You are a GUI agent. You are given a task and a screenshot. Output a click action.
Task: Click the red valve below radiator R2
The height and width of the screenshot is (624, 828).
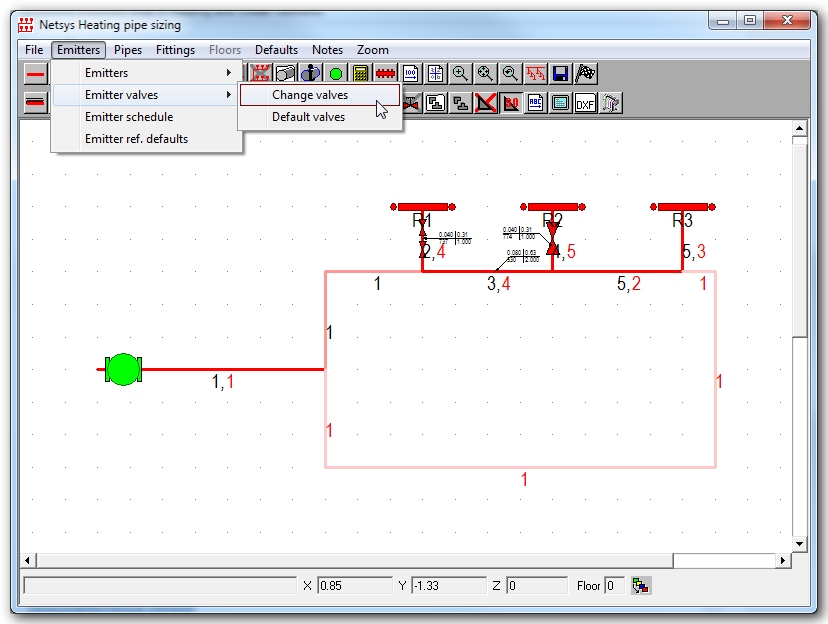[553, 239]
